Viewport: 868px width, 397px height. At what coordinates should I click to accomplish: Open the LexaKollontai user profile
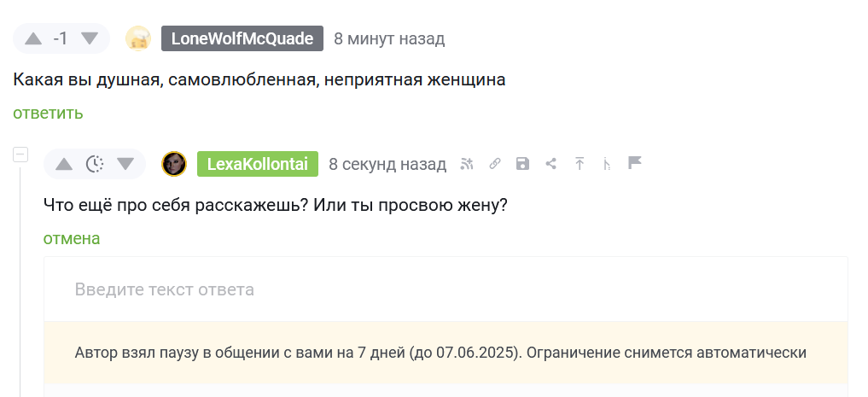tap(257, 164)
